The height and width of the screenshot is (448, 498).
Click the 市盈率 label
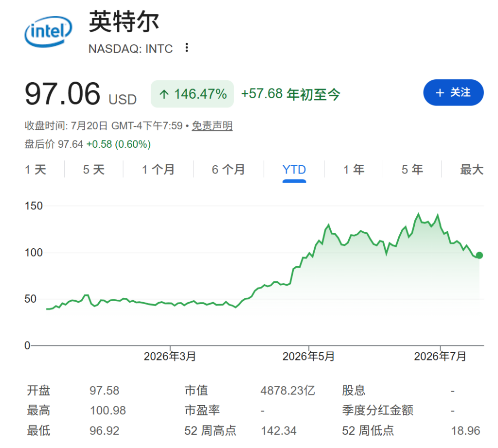click(x=202, y=411)
